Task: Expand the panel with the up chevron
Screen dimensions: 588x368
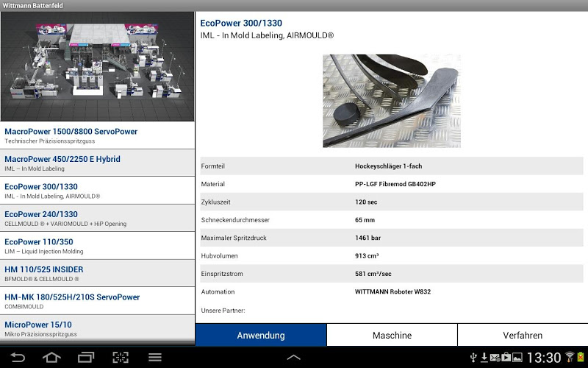Action: tap(293, 358)
